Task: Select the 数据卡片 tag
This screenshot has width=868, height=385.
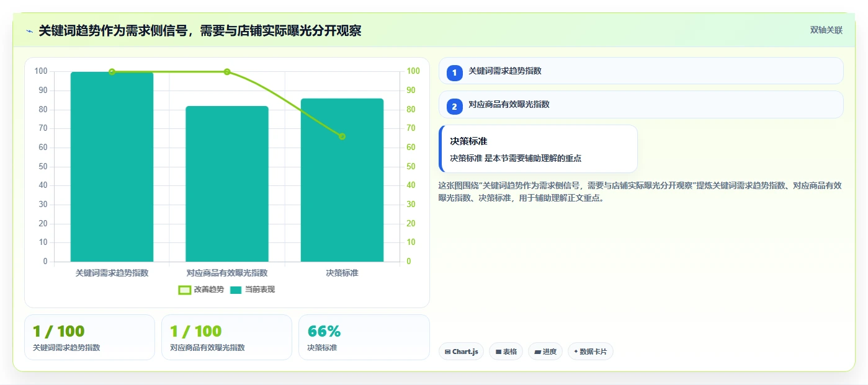Action: pos(590,352)
